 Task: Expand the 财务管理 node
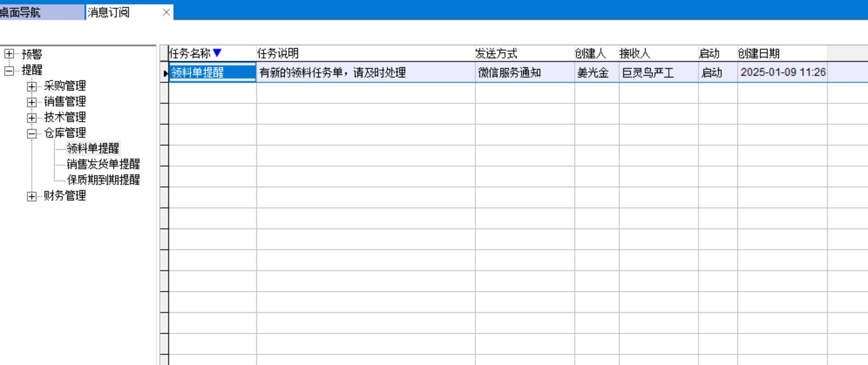click(x=31, y=196)
